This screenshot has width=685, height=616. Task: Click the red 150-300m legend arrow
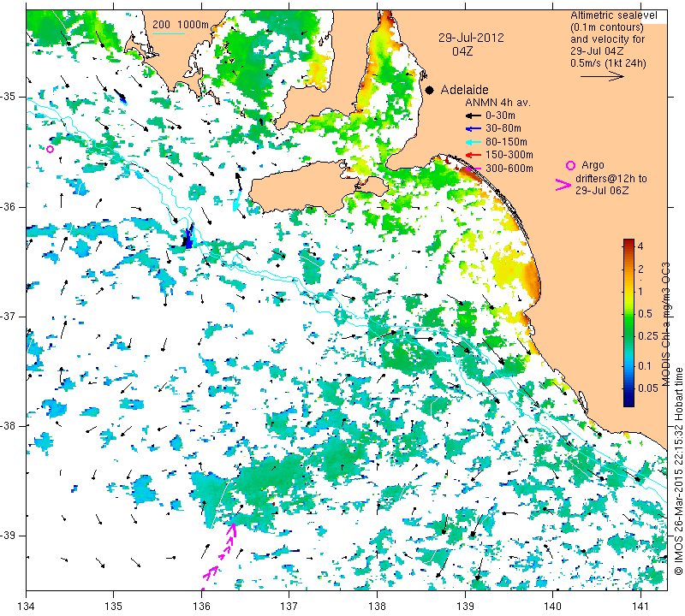(474, 155)
